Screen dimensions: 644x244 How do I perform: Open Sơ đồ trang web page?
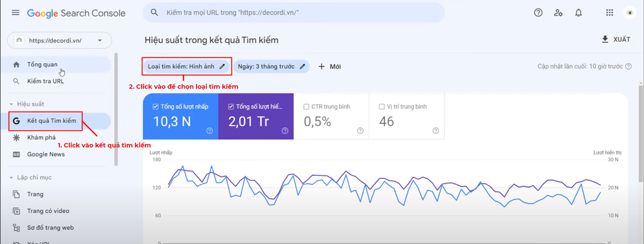(x=55, y=227)
